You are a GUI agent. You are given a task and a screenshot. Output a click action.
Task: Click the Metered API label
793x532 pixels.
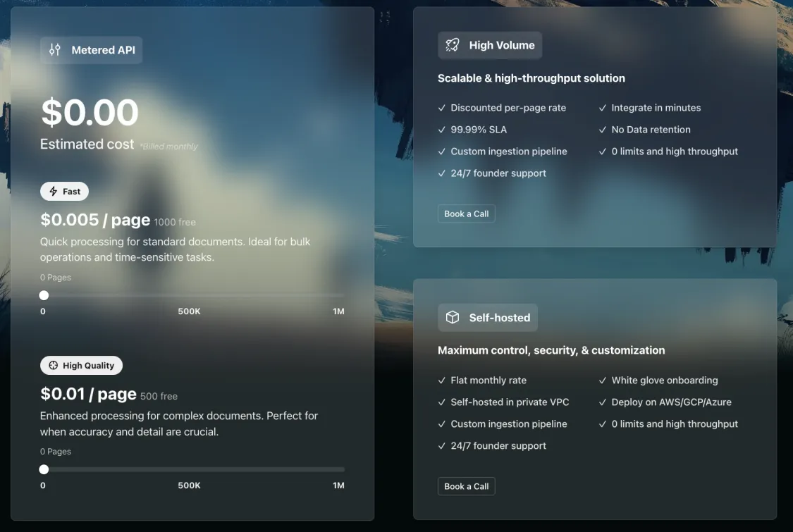(x=103, y=50)
